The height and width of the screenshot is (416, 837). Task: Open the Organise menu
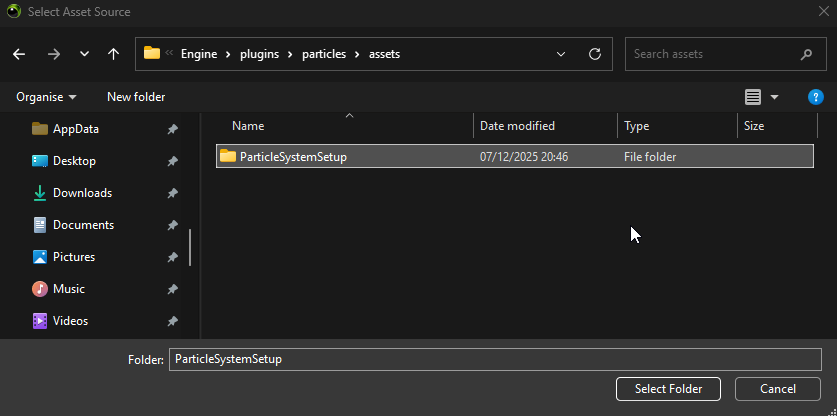46,97
